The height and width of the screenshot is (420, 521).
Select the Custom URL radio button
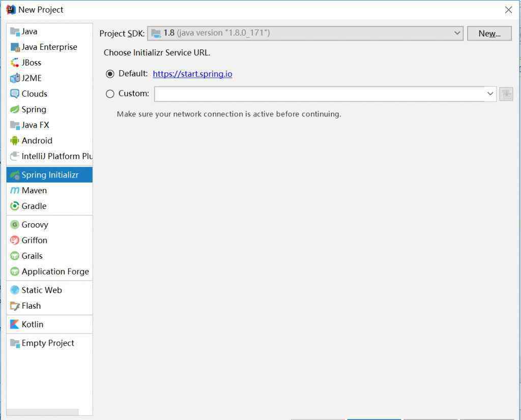(110, 94)
